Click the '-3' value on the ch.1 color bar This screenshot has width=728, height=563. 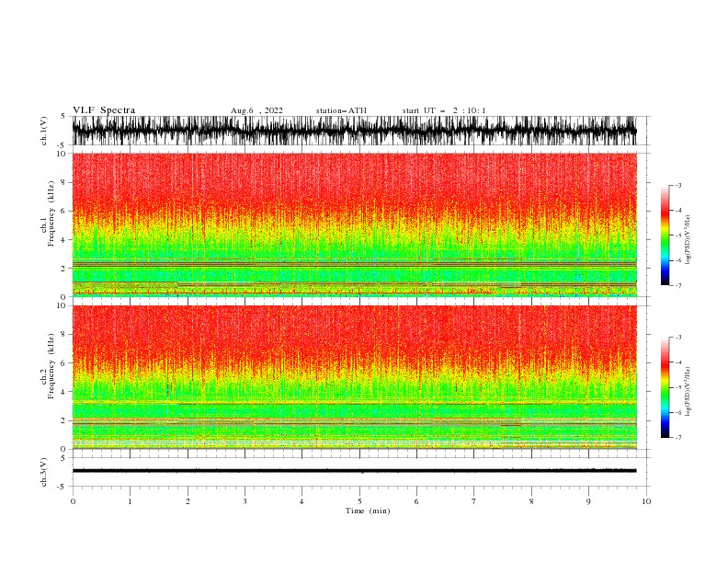click(677, 185)
